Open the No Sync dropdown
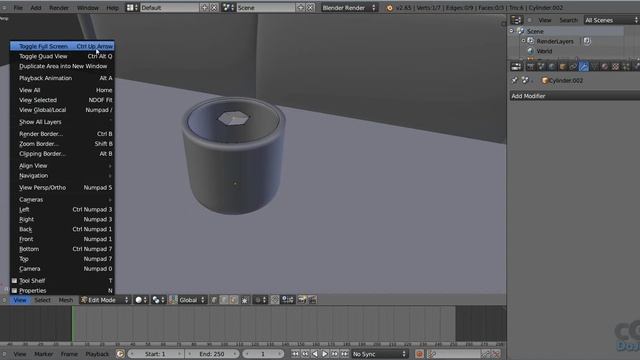The width and height of the screenshot is (640, 360). 380,354
